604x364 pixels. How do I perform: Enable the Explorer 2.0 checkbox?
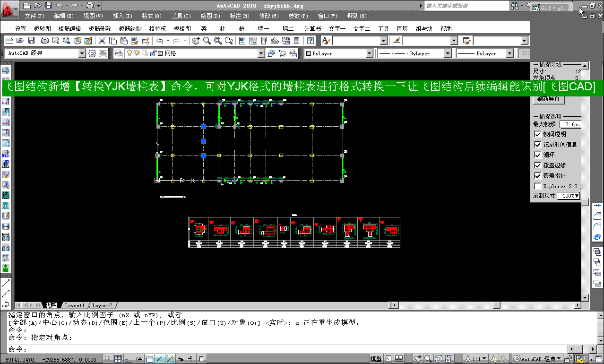[538, 186]
